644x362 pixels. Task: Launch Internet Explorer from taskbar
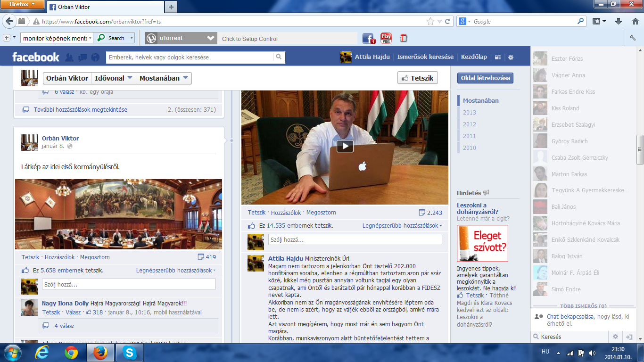pyautogui.click(x=42, y=353)
